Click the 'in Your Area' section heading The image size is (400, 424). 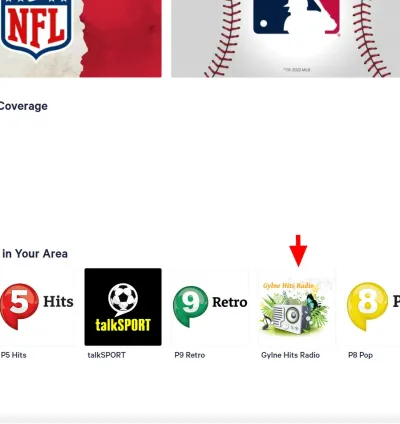(35, 254)
